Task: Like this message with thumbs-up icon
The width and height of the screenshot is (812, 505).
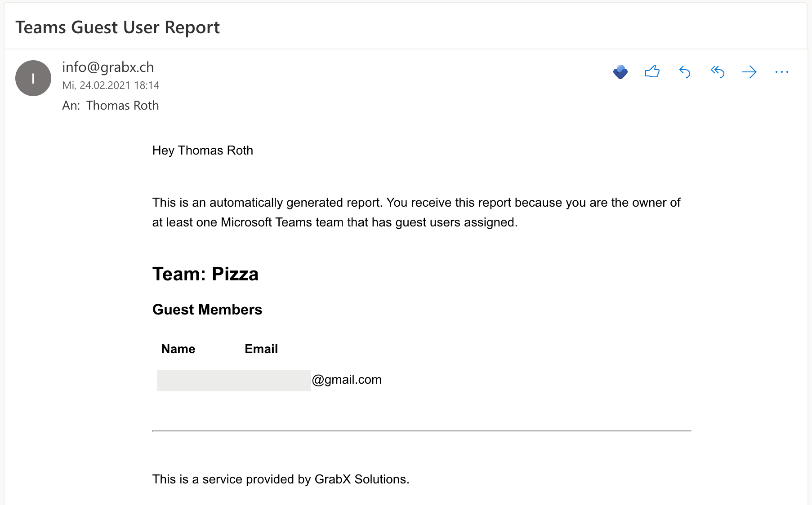Action: pos(652,72)
